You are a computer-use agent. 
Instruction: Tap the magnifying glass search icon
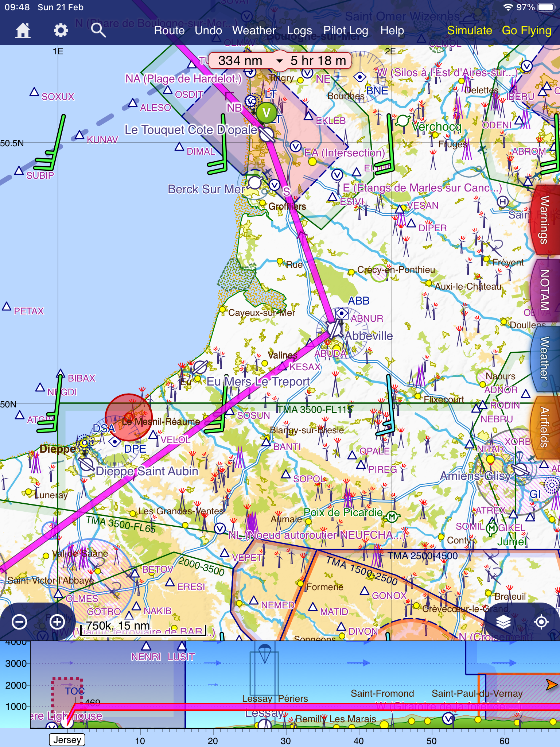click(98, 31)
